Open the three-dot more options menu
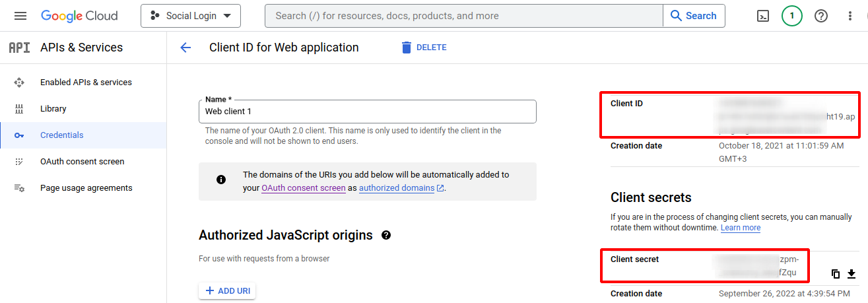The height and width of the screenshot is (303, 868). (850, 16)
